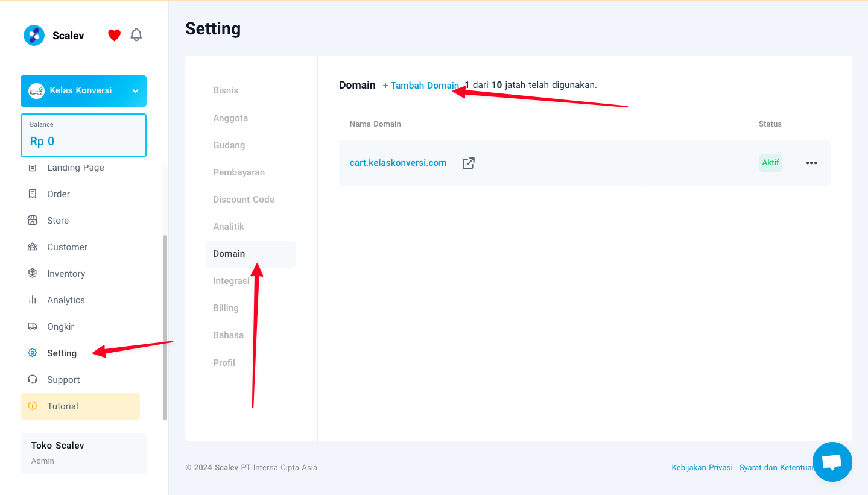Click the Customer sidebar icon
The width and height of the screenshot is (868, 495).
point(33,247)
